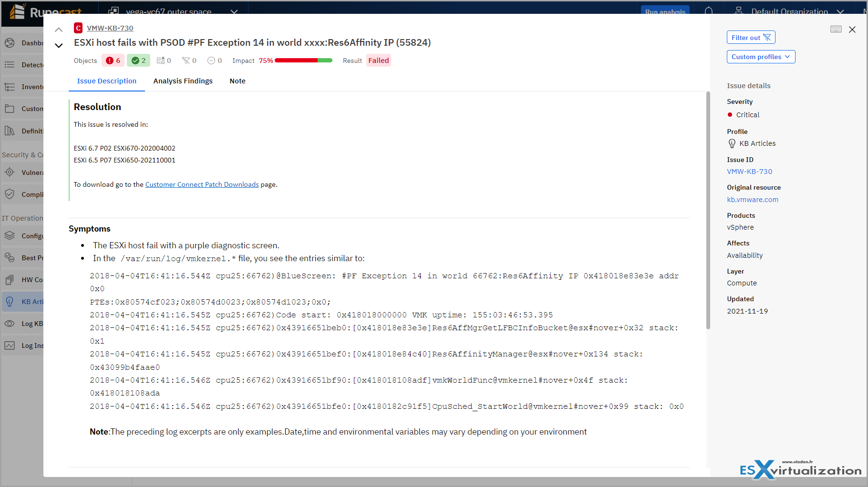Screen dimensions: 868x487
Task: Click the Symptoms heading
Action: [x=90, y=229]
